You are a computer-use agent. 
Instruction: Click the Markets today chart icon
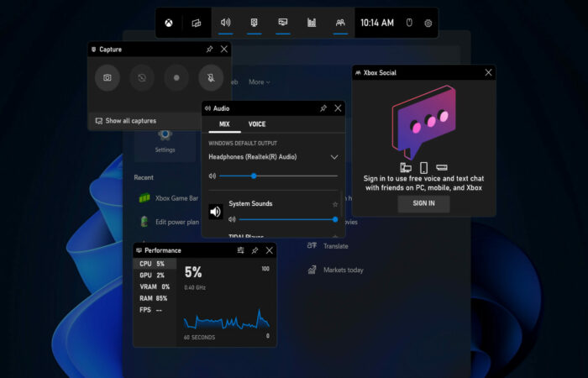point(312,270)
